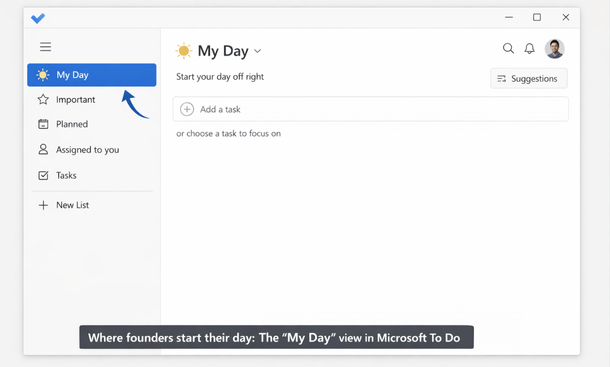Toggle the hamburger sidebar menu

pos(46,47)
